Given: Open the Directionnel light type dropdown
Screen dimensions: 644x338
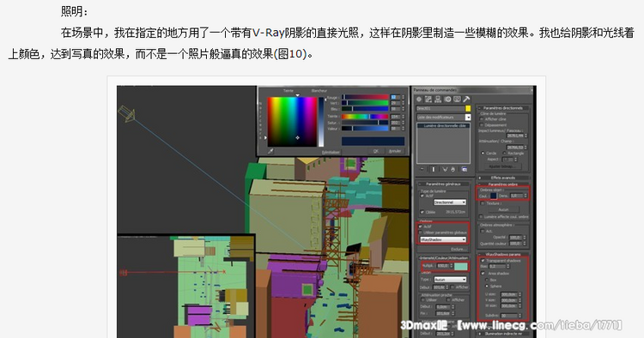Looking at the screenshot, I should click(450, 202).
